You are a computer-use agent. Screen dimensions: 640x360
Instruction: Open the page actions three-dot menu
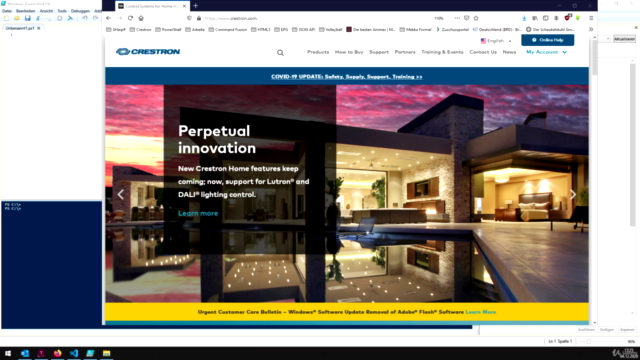point(457,18)
